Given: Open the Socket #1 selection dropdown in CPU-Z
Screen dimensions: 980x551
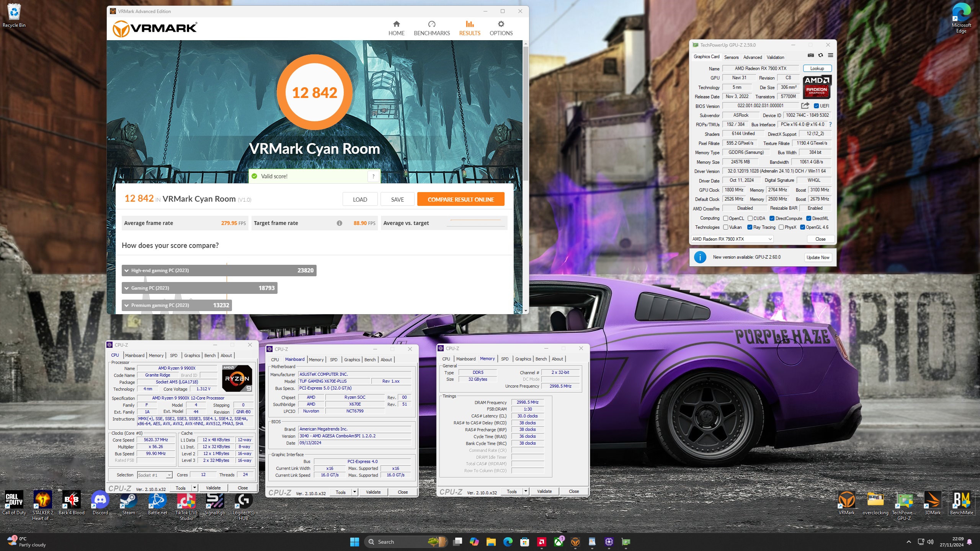Looking at the screenshot, I should pyautogui.click(x=155, y=475).
